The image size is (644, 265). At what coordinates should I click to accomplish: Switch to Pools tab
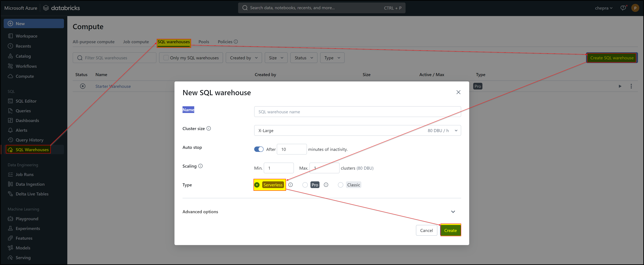(204, 42)
